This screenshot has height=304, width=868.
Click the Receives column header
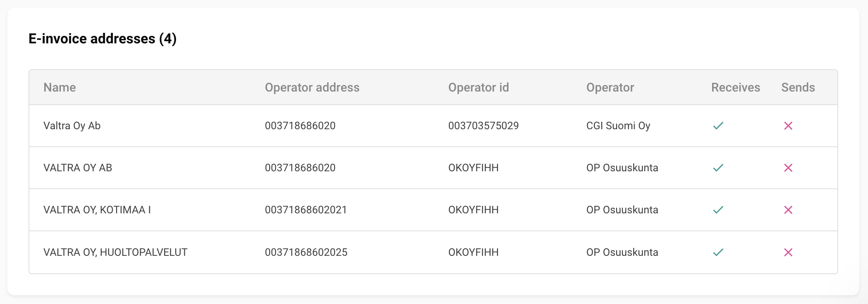pos(735,88)
